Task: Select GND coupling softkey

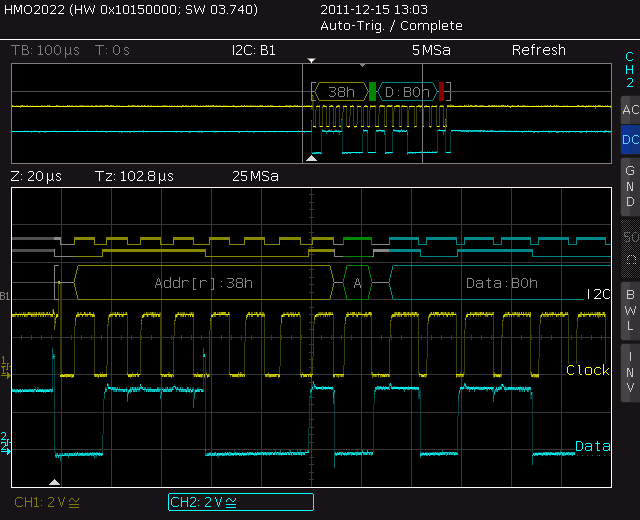Action: tap(631, 186)
